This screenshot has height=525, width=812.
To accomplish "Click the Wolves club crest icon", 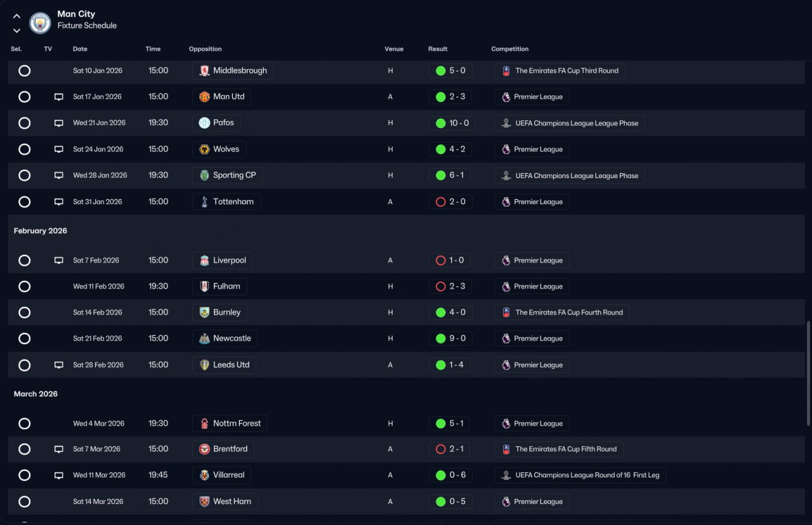I will 204,150.
